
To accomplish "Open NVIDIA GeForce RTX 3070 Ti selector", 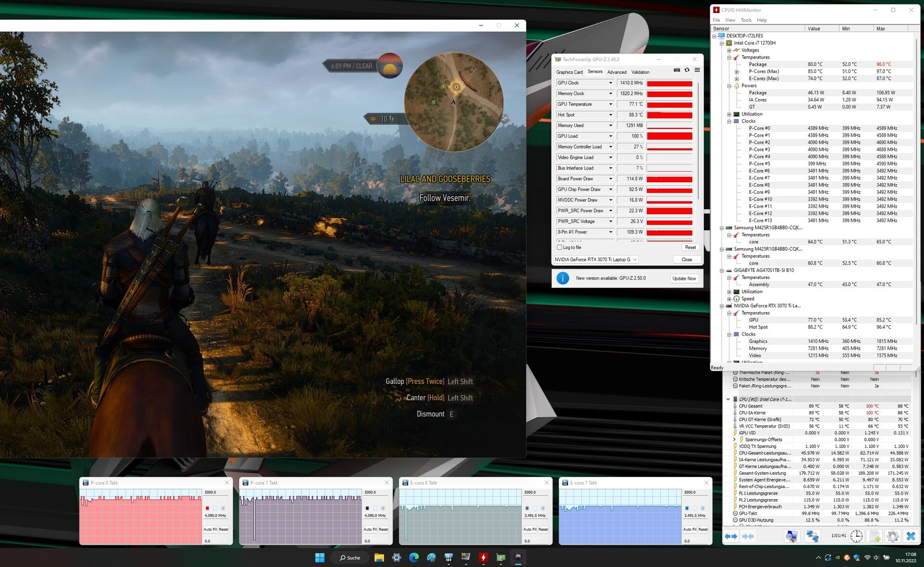I will pos(596,260).
